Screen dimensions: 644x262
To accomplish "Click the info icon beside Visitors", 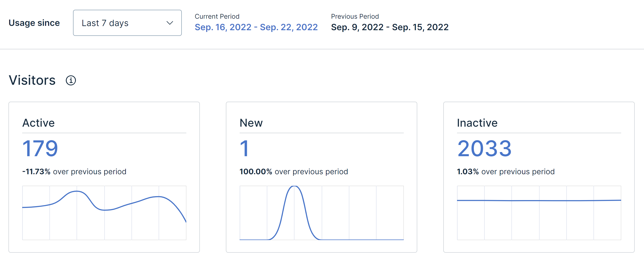I will click(x=71, y=80).
